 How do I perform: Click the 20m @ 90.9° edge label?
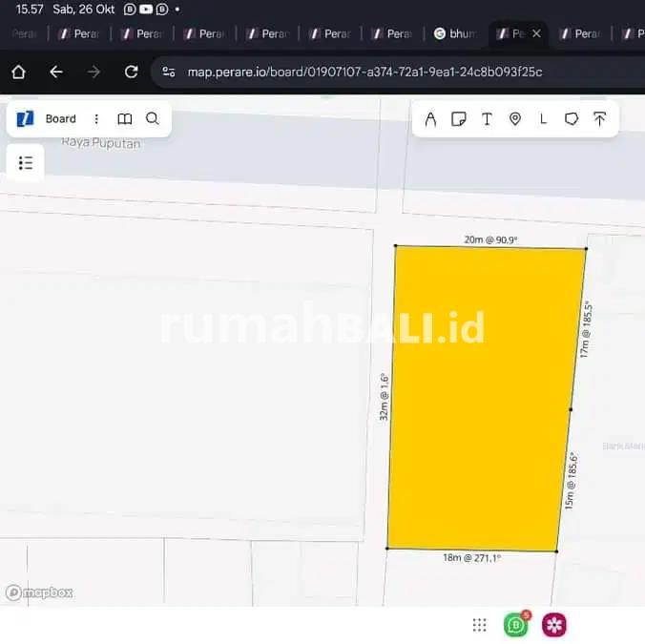click(490, 239)
